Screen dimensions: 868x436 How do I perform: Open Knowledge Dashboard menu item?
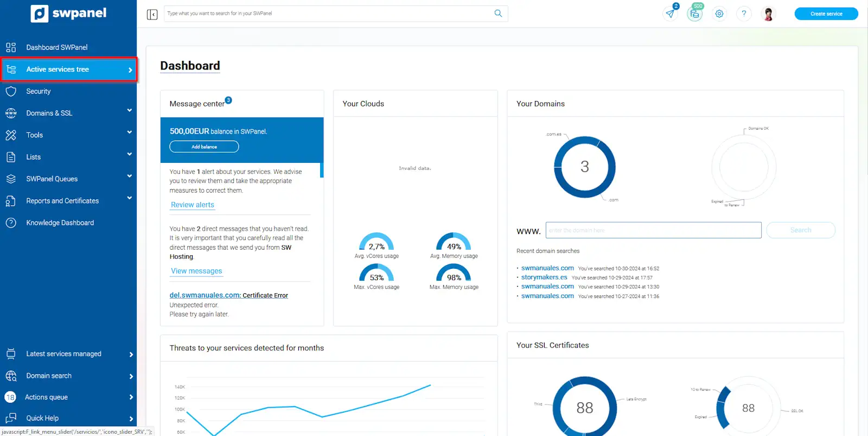tap(60, 223)
